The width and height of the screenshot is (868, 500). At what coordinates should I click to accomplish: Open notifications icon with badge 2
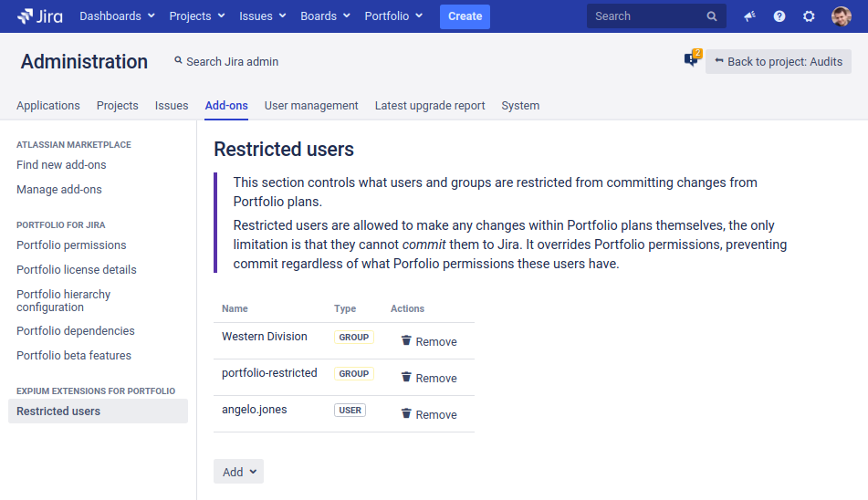pos(692,58)
